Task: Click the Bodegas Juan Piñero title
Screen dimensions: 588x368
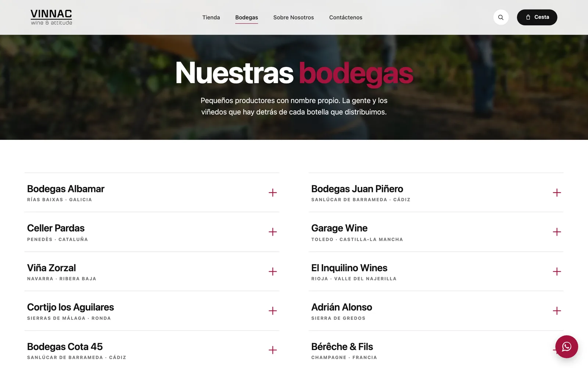Action: pos(357,189)
